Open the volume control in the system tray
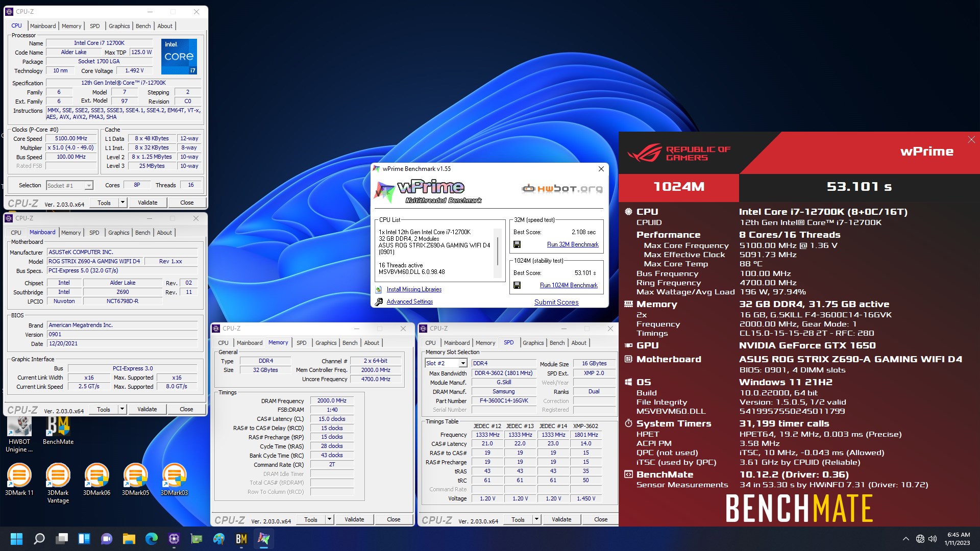This screenshot has height=551, width=980. pos(933,539)
